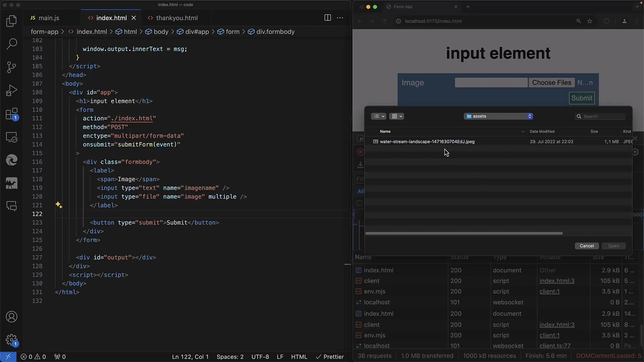The height and width of the screenshot is (362, 644).
Task: Click the Errors and Warnings status bar icon
Action: pos(33,357)
